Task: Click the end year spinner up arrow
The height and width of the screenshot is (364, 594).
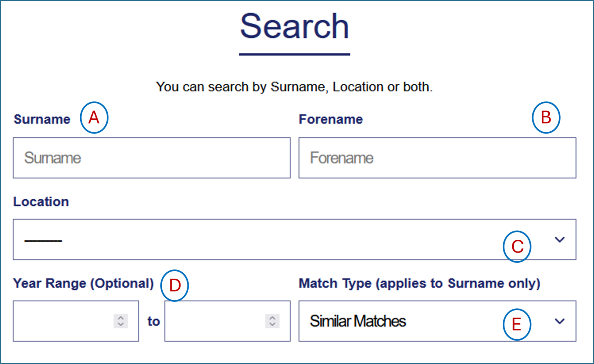Action: pos(272,318)
